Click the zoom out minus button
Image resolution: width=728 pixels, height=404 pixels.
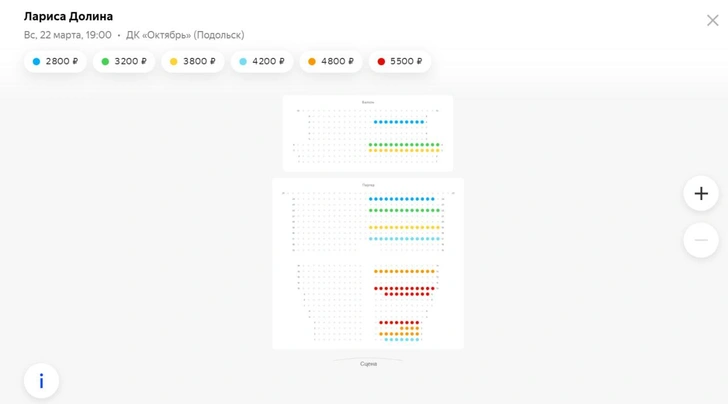pyautogui.click(x=701, y=240)
